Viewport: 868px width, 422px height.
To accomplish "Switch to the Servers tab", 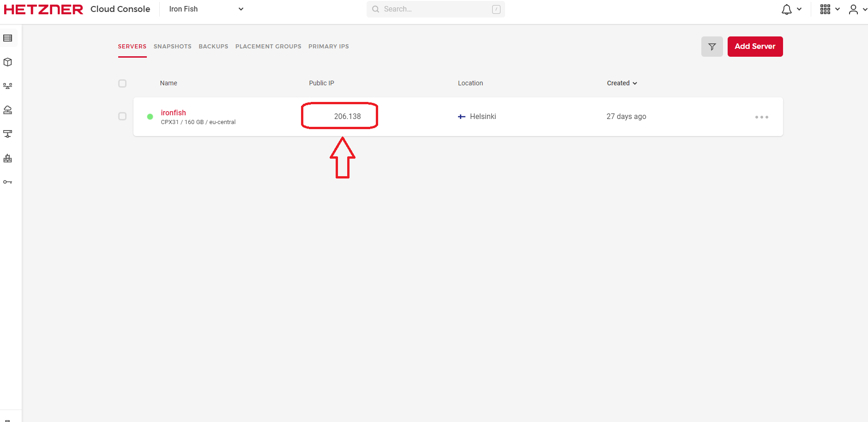I will point(132,47).
